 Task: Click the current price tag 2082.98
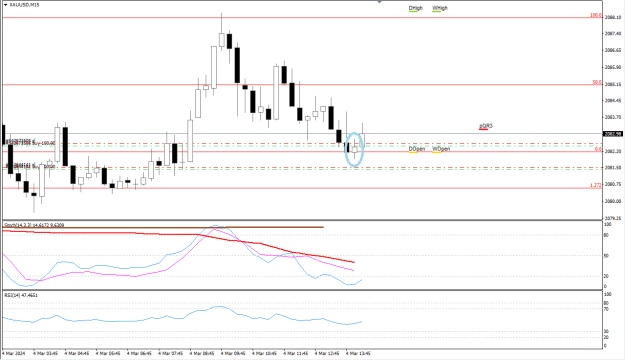613,134
